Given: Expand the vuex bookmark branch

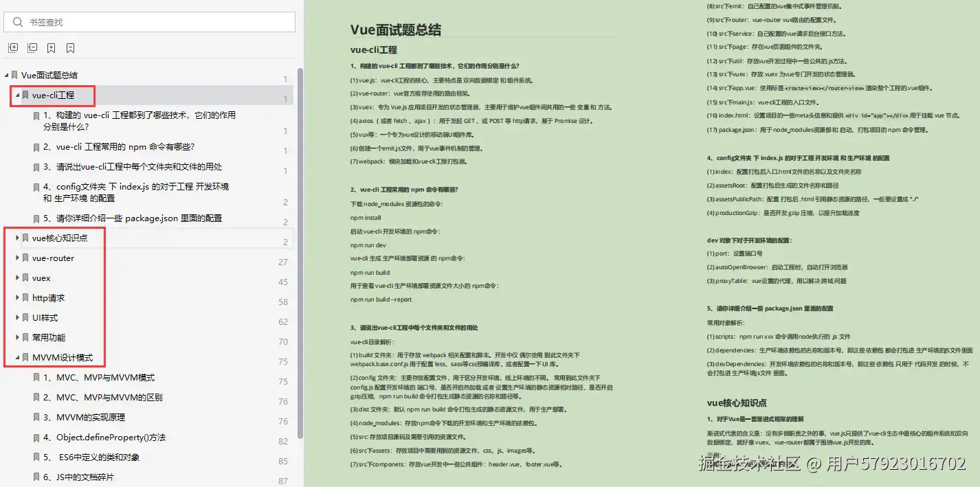Looking at the screenshot, I should point(17,278).
